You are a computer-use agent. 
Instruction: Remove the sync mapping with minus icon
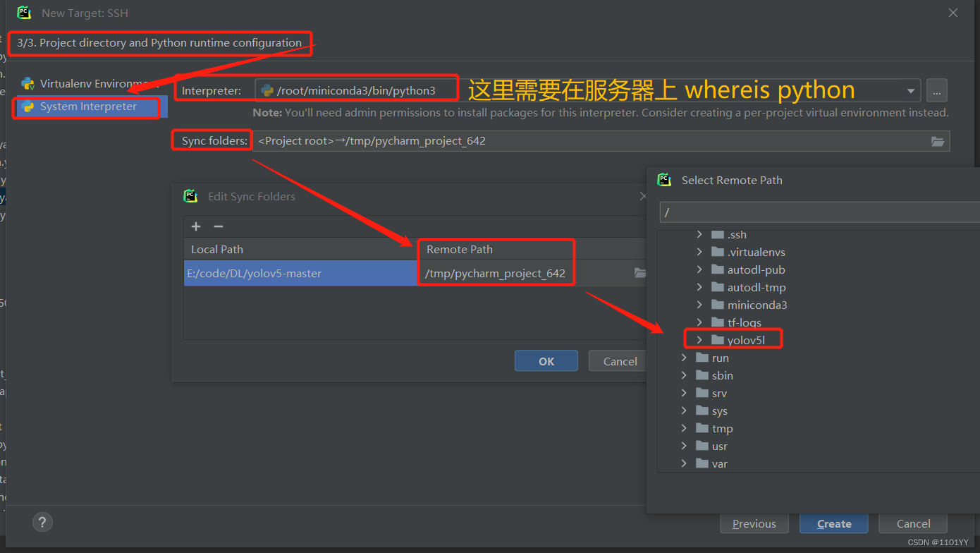tap(219, 226)
